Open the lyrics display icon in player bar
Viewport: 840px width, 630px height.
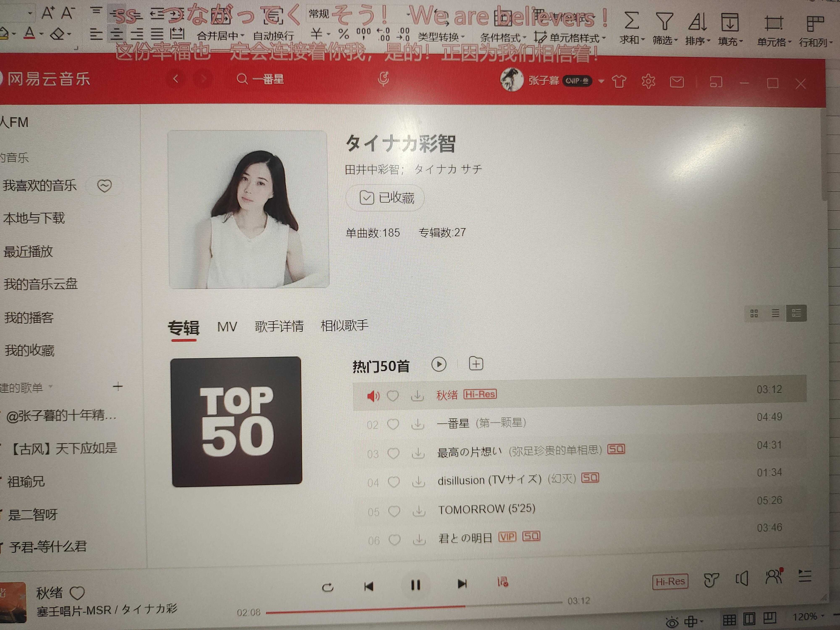(x=503, y=582)
